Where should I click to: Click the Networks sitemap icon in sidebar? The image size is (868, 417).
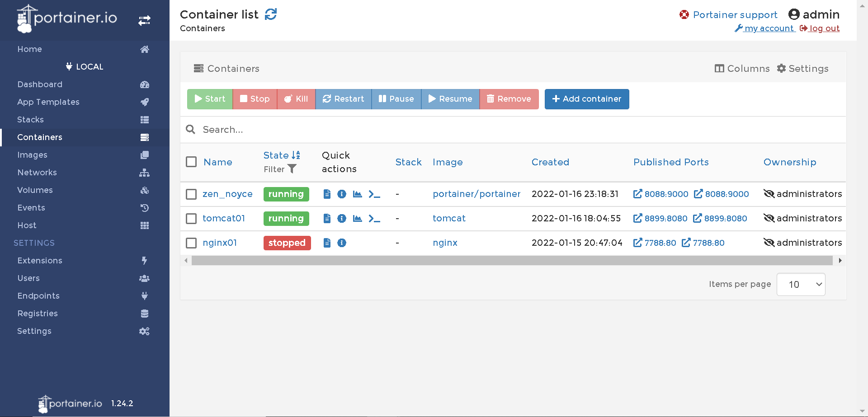coord(145,173)
